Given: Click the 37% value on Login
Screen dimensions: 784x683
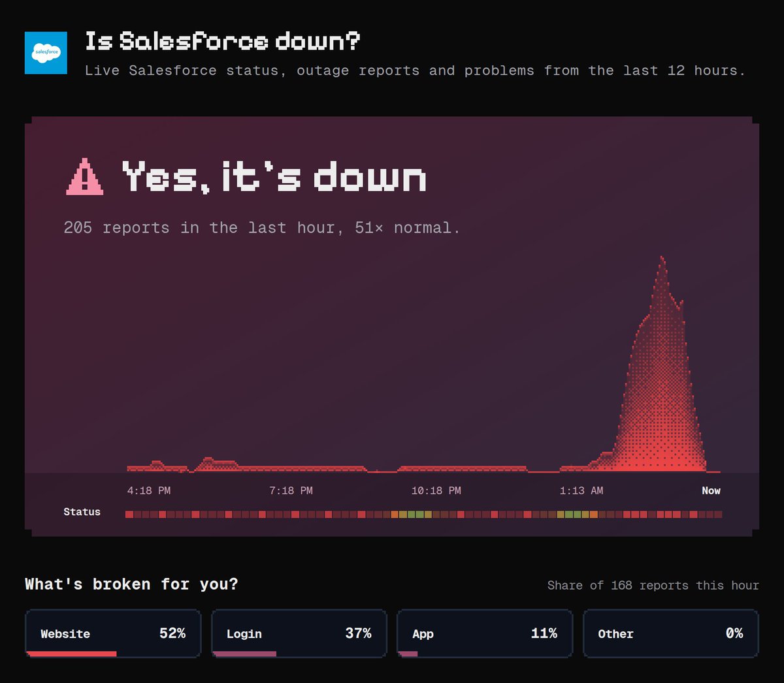Looking at the screenshot, I should 358,633.
